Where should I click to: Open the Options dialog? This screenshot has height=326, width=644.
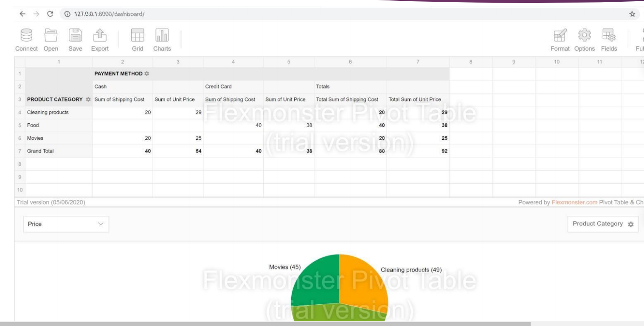click(585, 40)
